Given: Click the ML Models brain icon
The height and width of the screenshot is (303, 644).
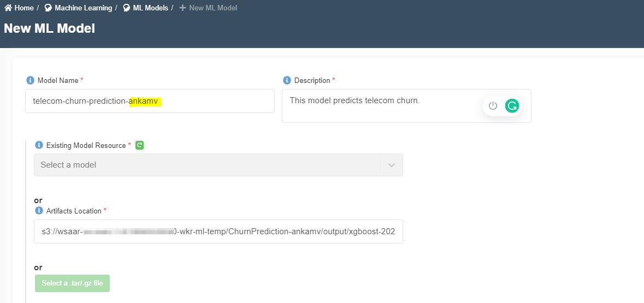Looking at the screenshot, I should pos(127,8).
